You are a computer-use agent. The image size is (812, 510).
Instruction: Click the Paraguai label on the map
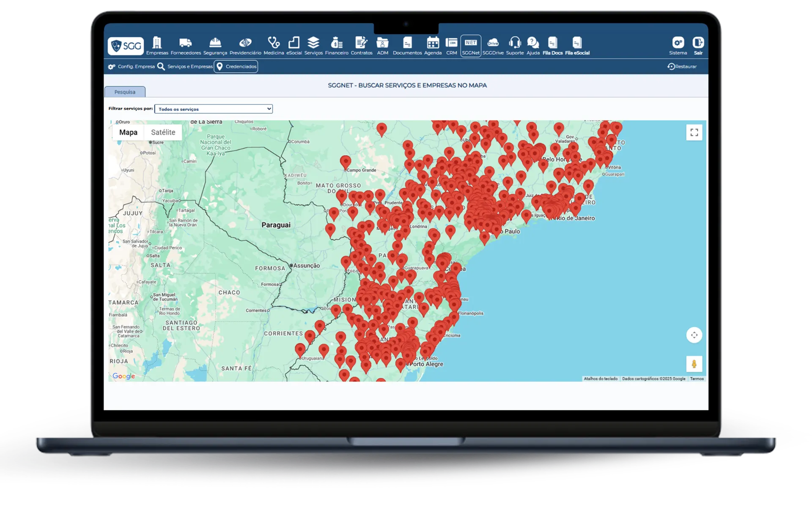click(x=276, y=225)
